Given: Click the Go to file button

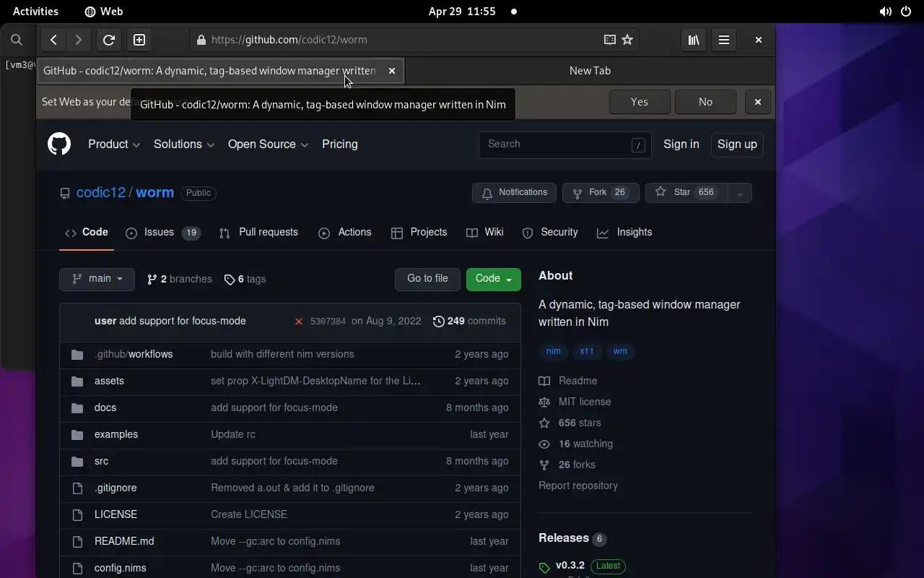Looking at the screenshot, I should (x=427, y=279).
